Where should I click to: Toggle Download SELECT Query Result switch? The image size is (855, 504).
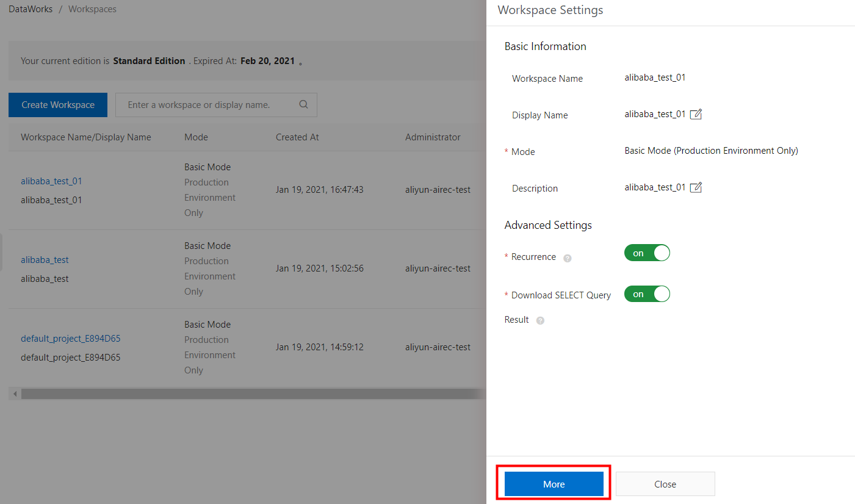[x=647, y=294]
